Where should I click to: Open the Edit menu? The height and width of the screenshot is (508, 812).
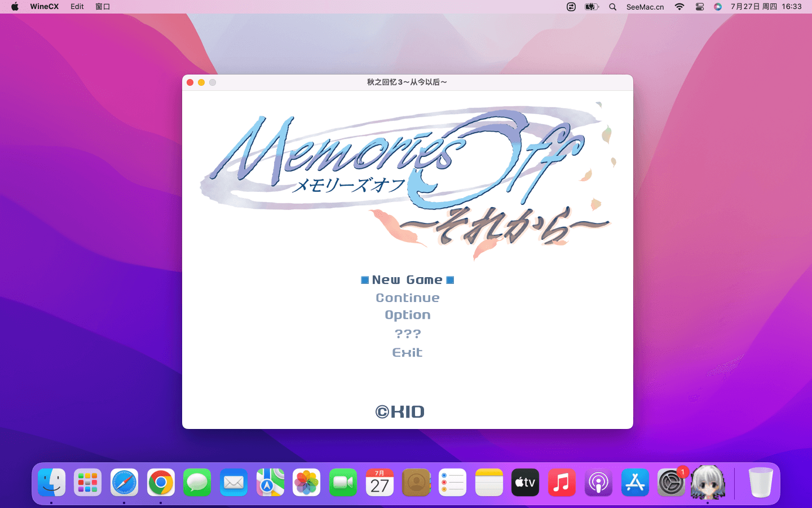tap(77, 7)
